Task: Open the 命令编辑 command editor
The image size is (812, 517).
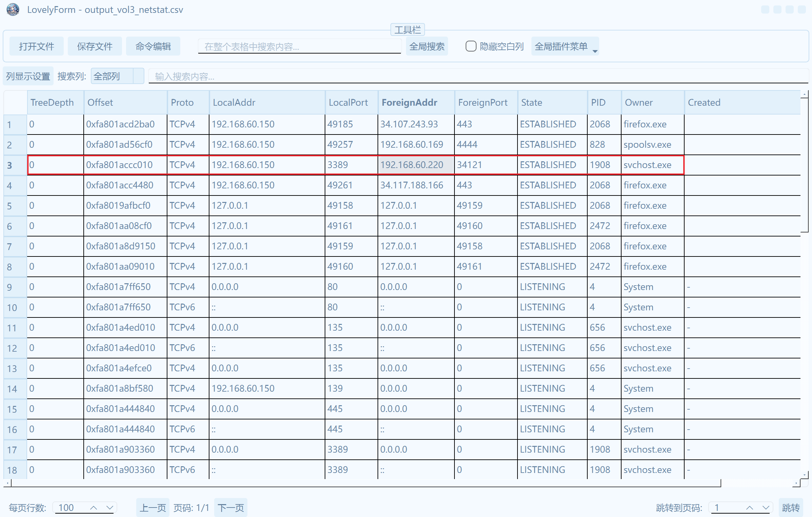Action: pos(153,46)
